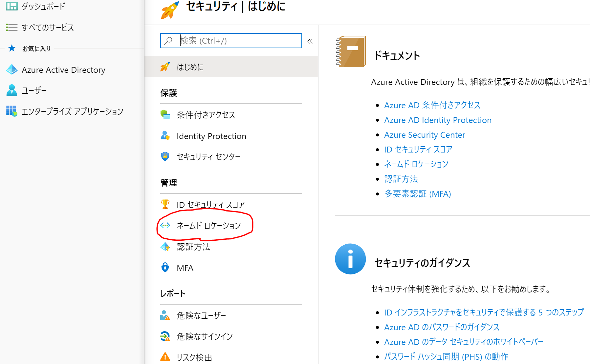590x364 pixels.
Task: Open Azure AD Identity Protection document link
Action: pos(438,120)
